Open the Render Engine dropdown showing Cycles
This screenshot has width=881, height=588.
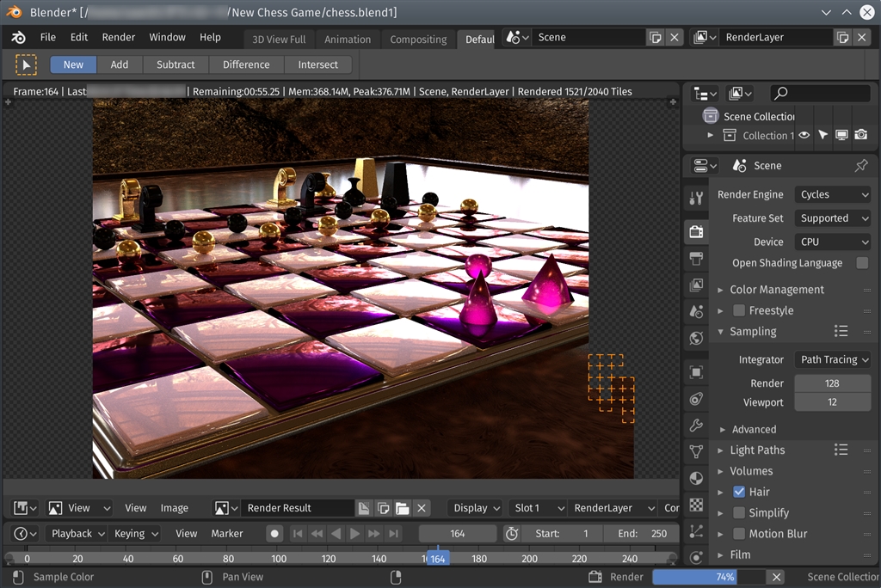click(x=832, y=195)
